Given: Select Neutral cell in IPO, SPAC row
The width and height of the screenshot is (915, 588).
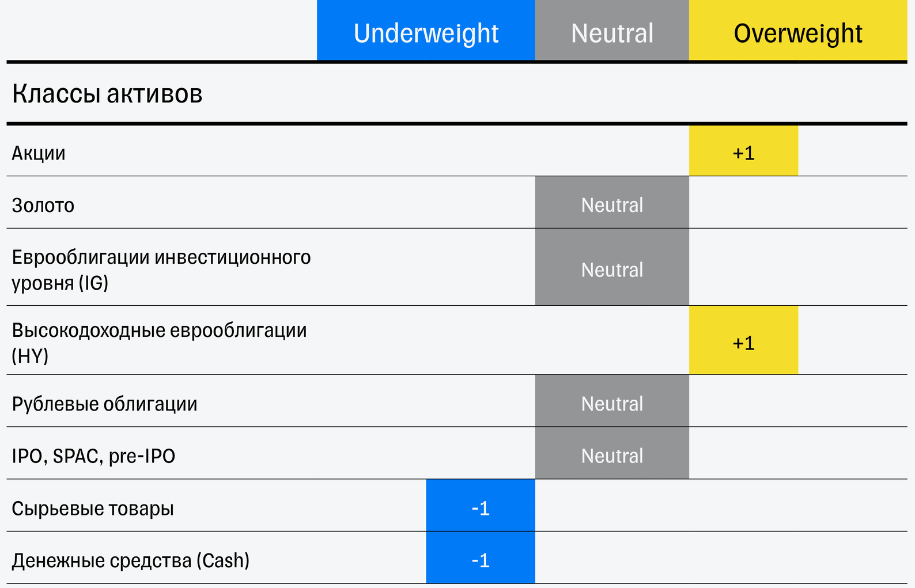Looking at the screenshot, I should click(612, 456).
